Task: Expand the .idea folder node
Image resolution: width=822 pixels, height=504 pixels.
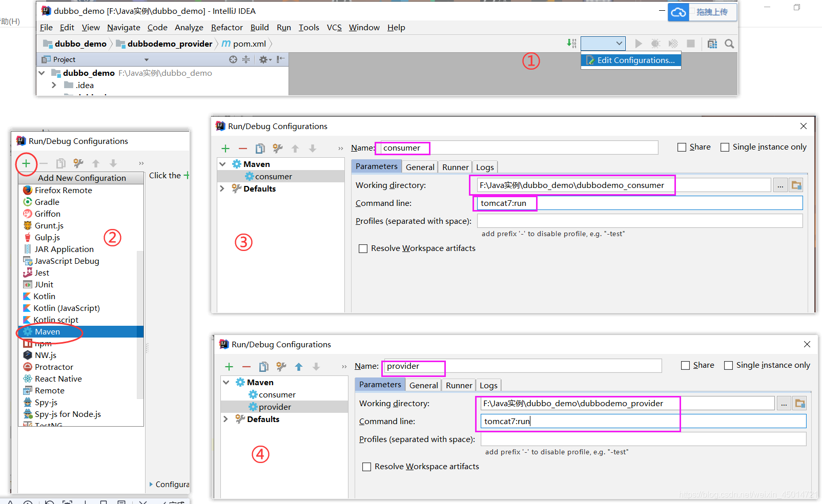Action: pos(54,85)
